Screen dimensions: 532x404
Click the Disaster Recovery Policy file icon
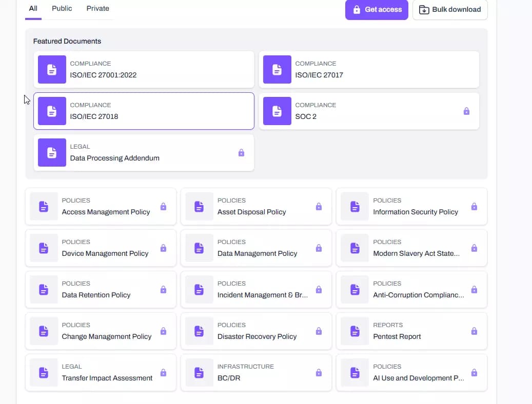click(199, 331)
